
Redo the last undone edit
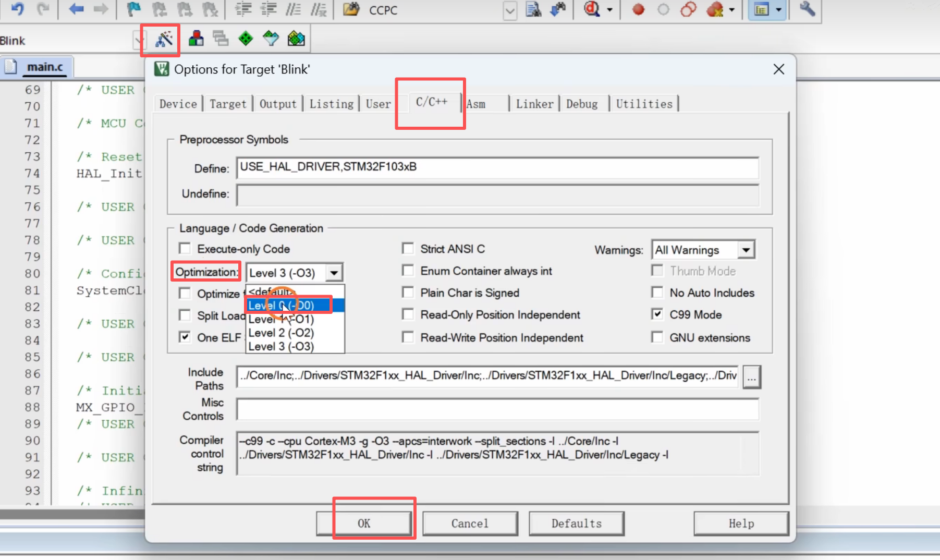pyautogui.click(x=43, y=9)
